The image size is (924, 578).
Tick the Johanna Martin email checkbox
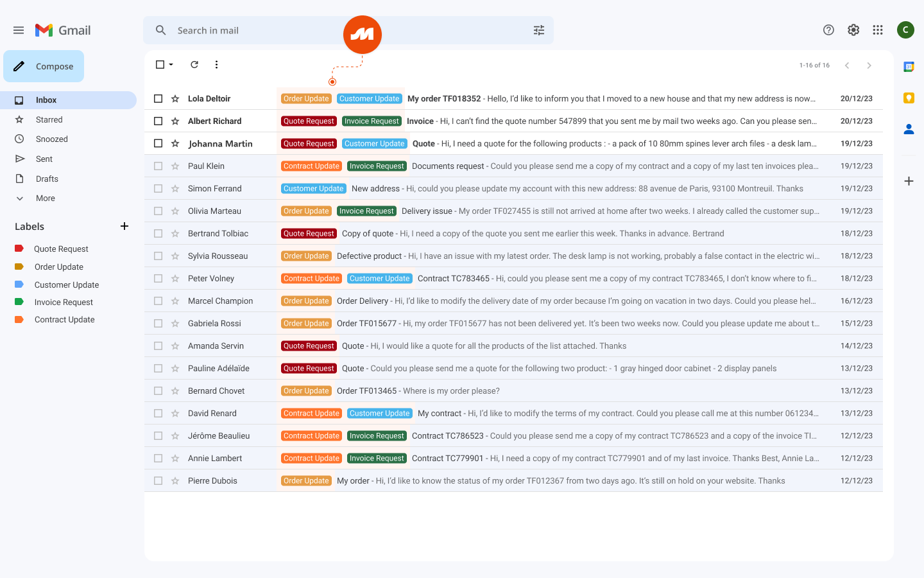coord(158,144)
